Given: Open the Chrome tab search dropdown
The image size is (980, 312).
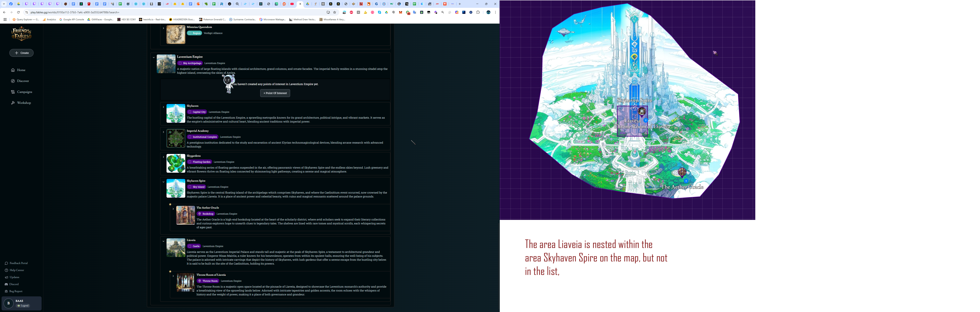Looking at the screenshot, I should (4, 4).
